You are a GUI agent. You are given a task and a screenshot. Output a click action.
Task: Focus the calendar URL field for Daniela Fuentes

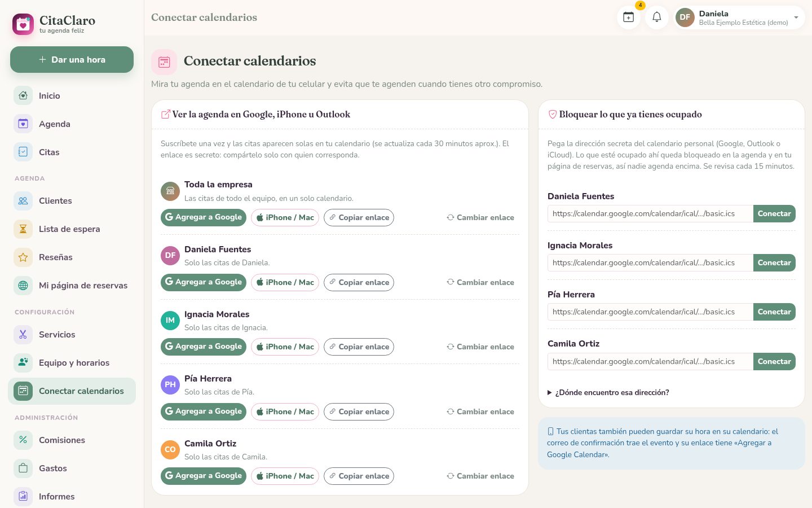pyautogui.click(x=650, y=213)
